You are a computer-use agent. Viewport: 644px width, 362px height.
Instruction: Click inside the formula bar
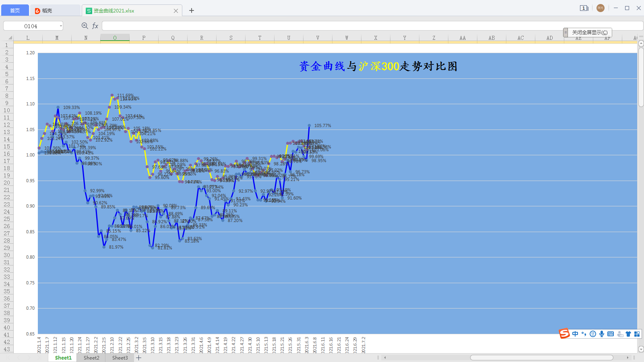click(x=282, y=25)
